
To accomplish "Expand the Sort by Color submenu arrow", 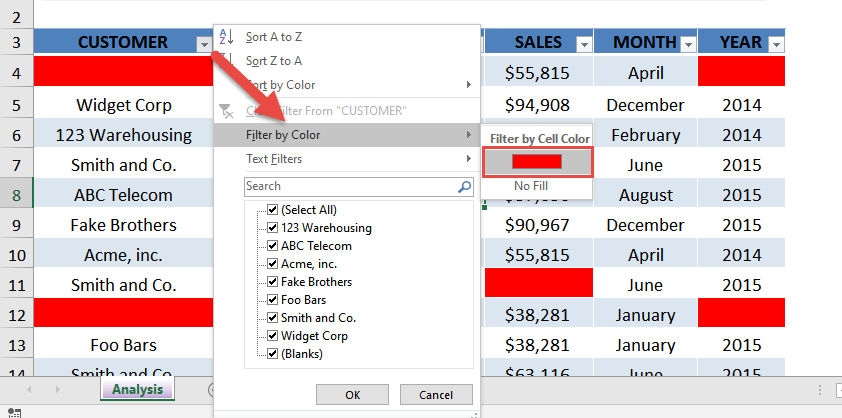I will point(469,85).
